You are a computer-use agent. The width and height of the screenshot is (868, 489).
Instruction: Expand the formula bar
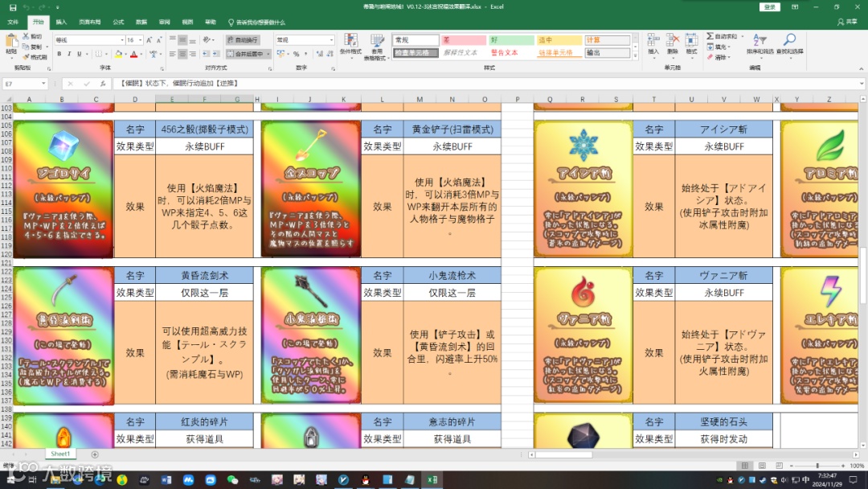(862, 84)
